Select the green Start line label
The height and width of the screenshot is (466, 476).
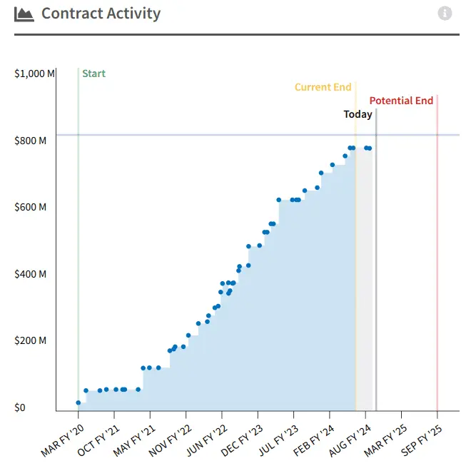(93, 74)
